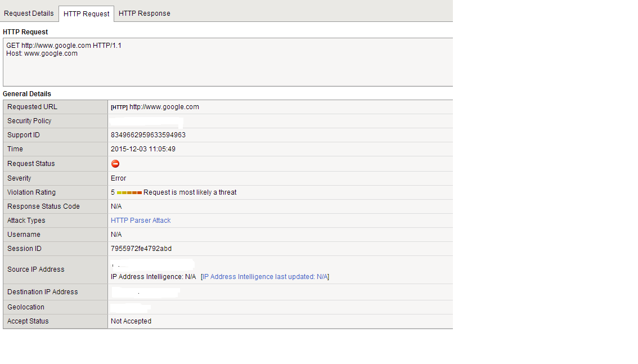The image size is (638, 364).
Task: Click the Requested URL google.com value
Action: tap(164, 107)
